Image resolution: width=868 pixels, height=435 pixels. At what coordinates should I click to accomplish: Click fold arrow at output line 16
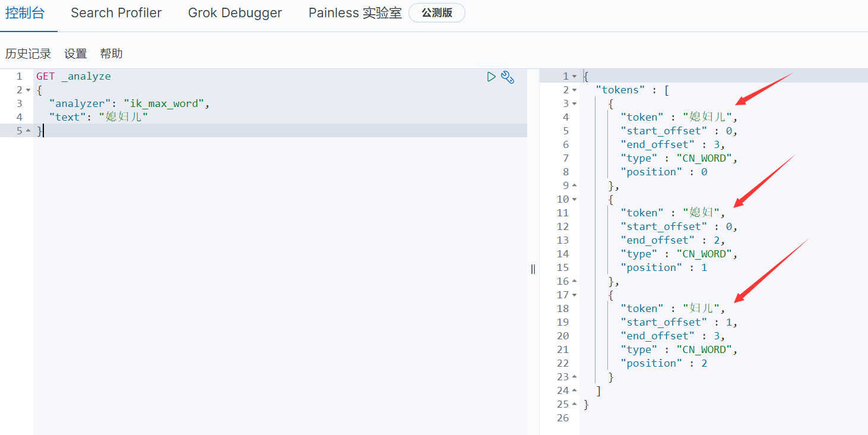[x=574, y=281]
